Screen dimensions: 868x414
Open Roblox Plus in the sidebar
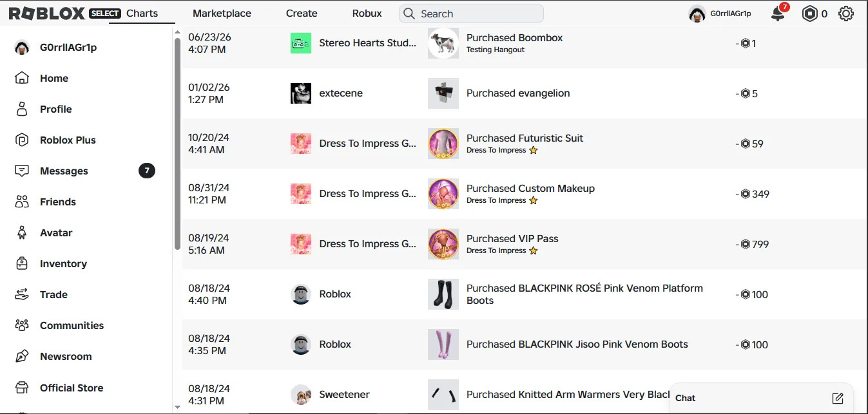[68, 140]
